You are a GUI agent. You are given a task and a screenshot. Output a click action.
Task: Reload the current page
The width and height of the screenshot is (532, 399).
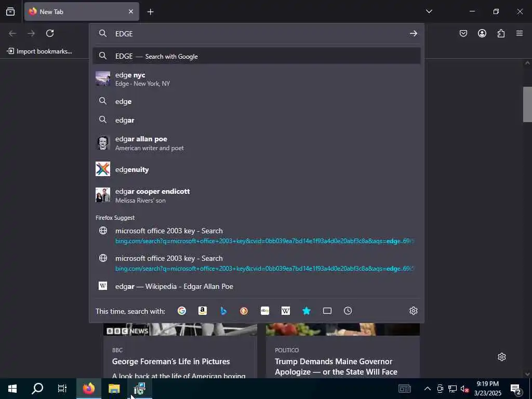click(x=50, y=33)
